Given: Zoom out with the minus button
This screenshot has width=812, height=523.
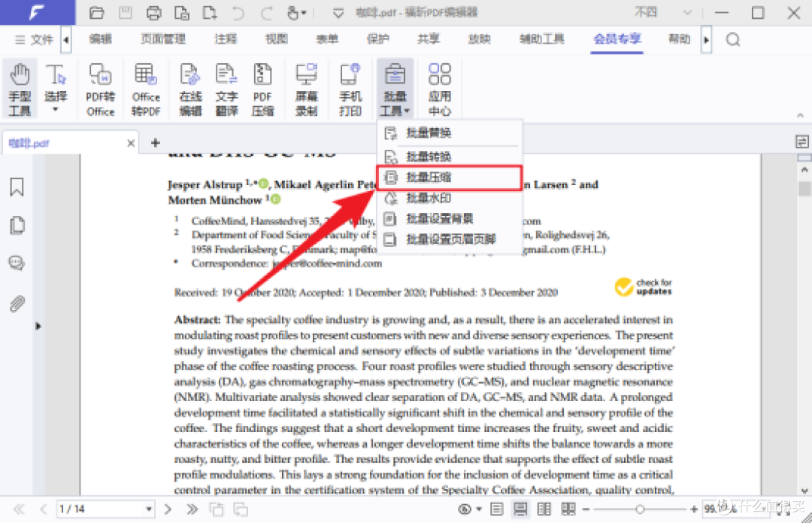Looking at the screenshot, I should coord(586,509).
